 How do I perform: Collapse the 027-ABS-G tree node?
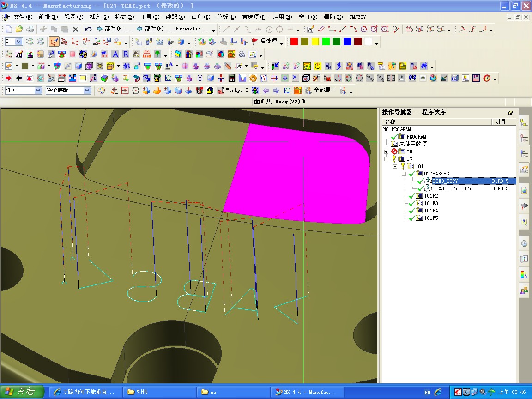404,174
